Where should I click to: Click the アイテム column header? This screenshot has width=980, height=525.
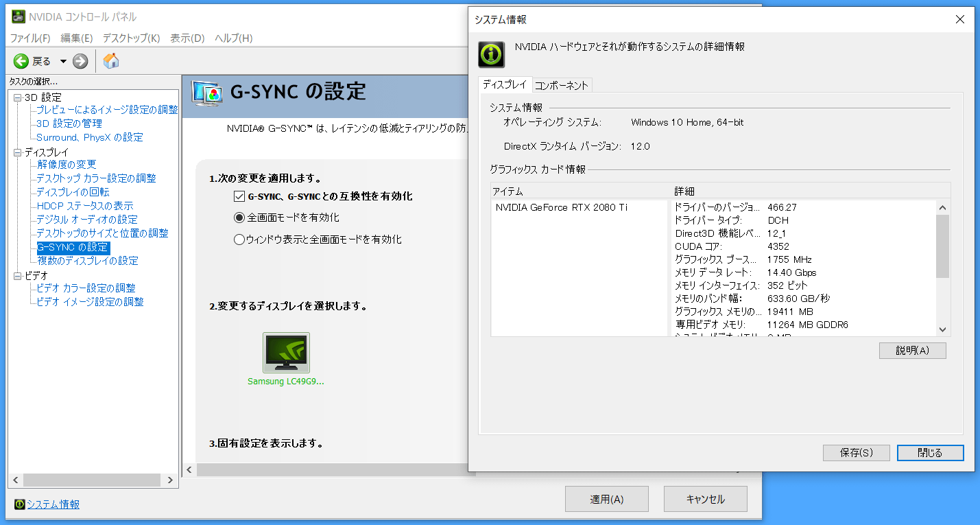coord(582,191)
